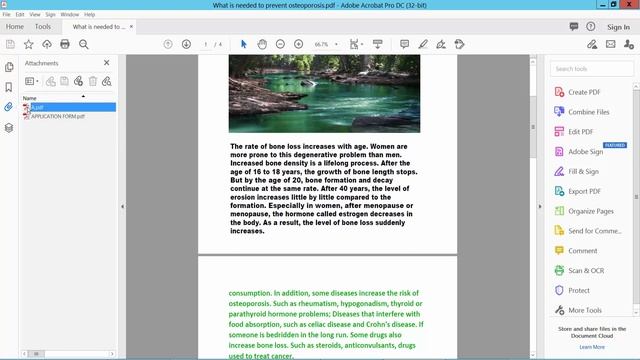Image resolution: width=640 pixels, height=360 pixels.
Task: Go to previous page arrow
Action: click(168, 44)
